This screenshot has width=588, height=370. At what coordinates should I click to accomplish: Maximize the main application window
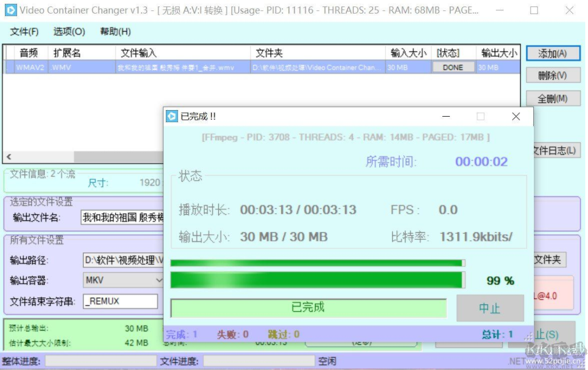(x=534, y=10)
